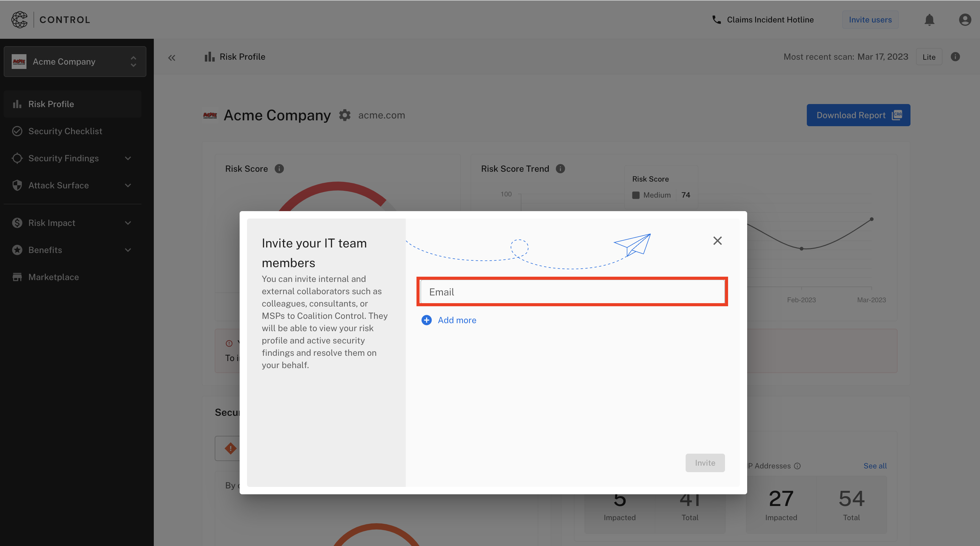Open Marketplace in the sidebar
Screen dimensions: 980x546
pos(73,277)
